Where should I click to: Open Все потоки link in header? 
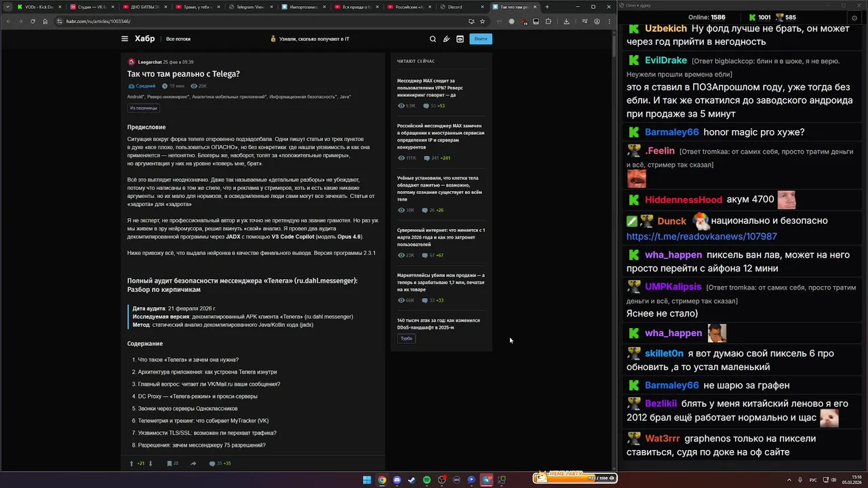click(178, 39)
